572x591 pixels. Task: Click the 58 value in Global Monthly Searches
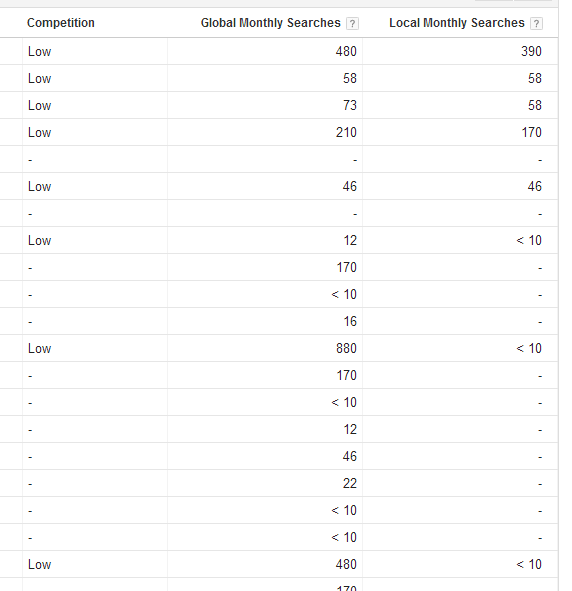tap(350, 78)
